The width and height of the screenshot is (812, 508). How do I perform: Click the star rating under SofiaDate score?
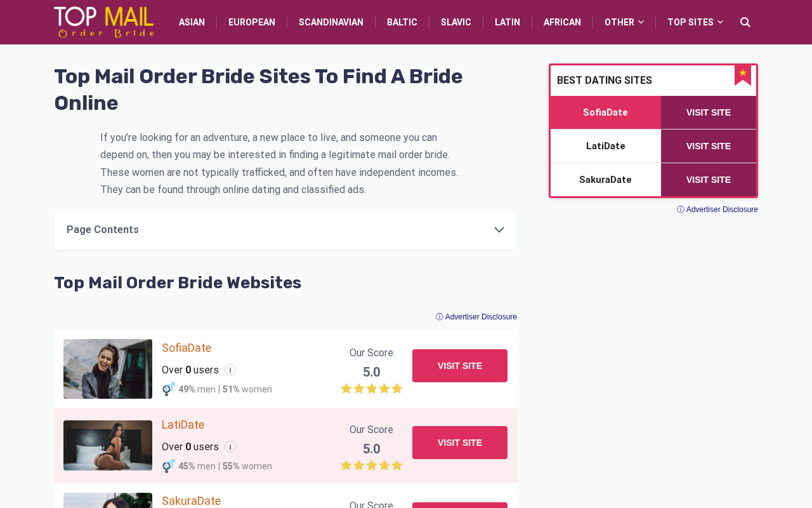371,389
